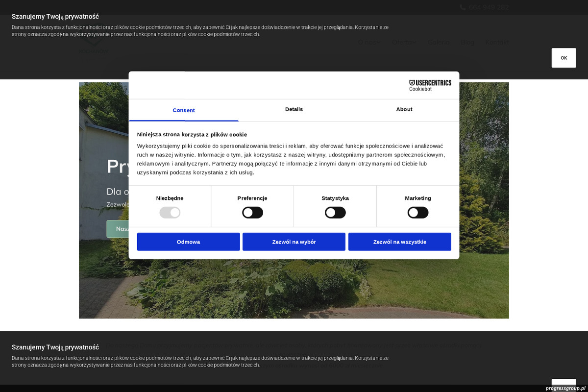Open the Blog menu item
This screenshot has height=392, width=588.
click(x=467, y=42)
